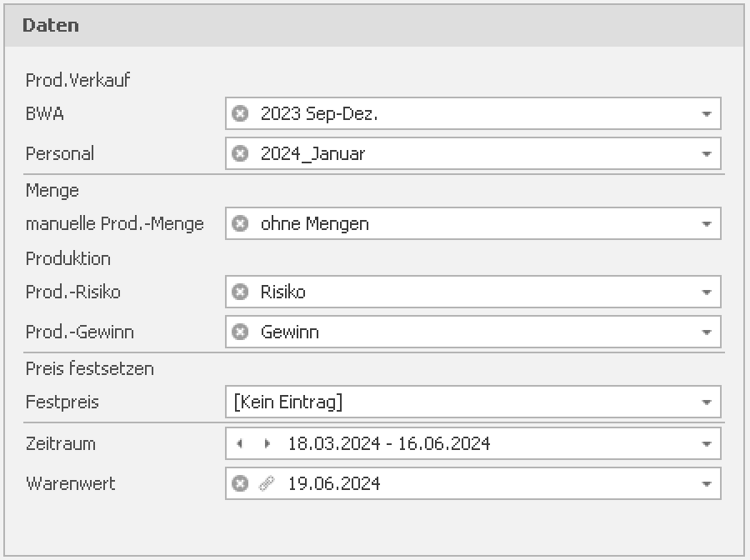
Task: Expand the Zeitraum date range picker
Action: [706, 444]
